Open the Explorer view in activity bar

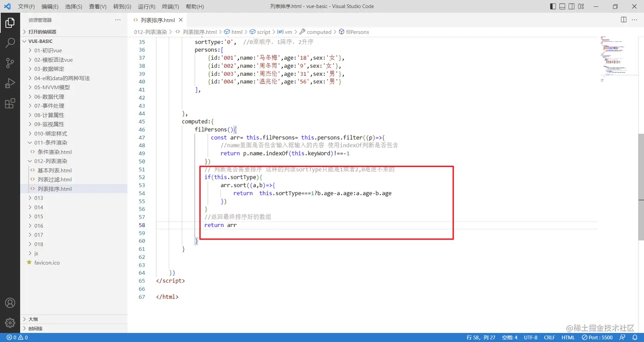click(10, 23)
